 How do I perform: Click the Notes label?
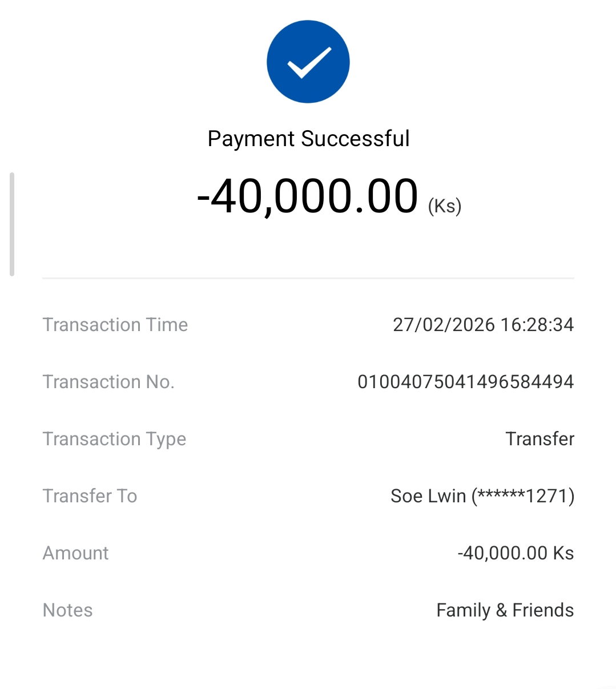[67, 610]
